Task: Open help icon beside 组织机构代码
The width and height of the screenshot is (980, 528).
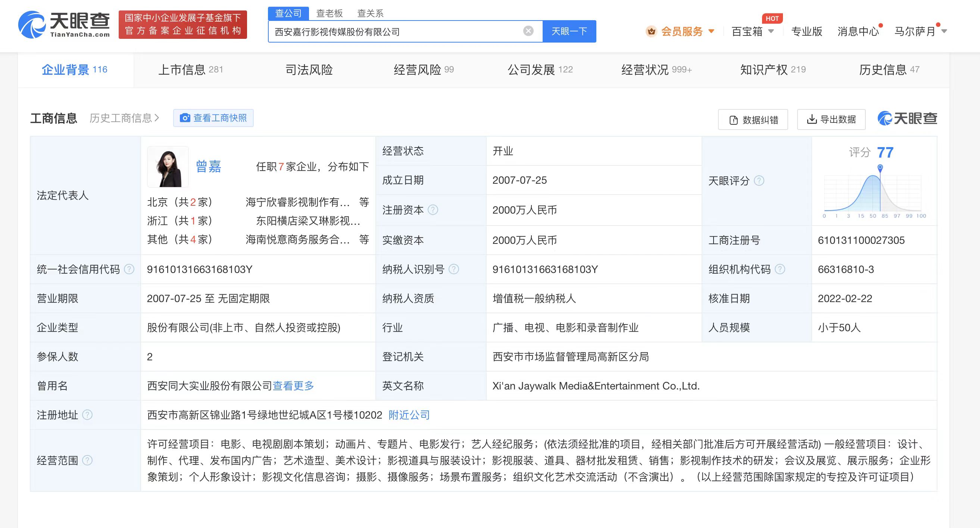Action: 780,269
